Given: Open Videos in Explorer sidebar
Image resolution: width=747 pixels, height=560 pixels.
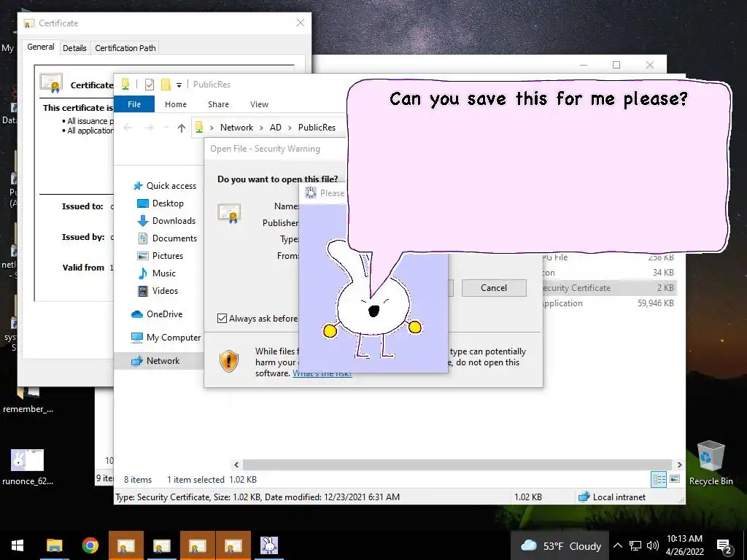Looking at the screenshot, I should [158, 291].
